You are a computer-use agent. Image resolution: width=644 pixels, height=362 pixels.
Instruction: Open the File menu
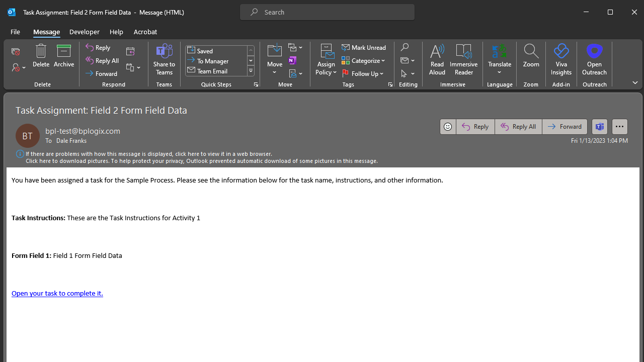15,32
